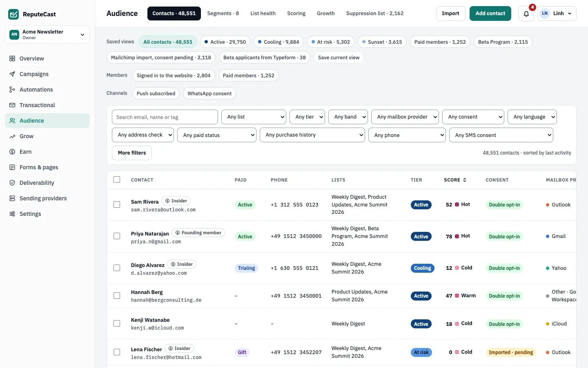Click the Score column sort arrows
The height and width of the screenshot is (368, 588).
pos(465,180)
